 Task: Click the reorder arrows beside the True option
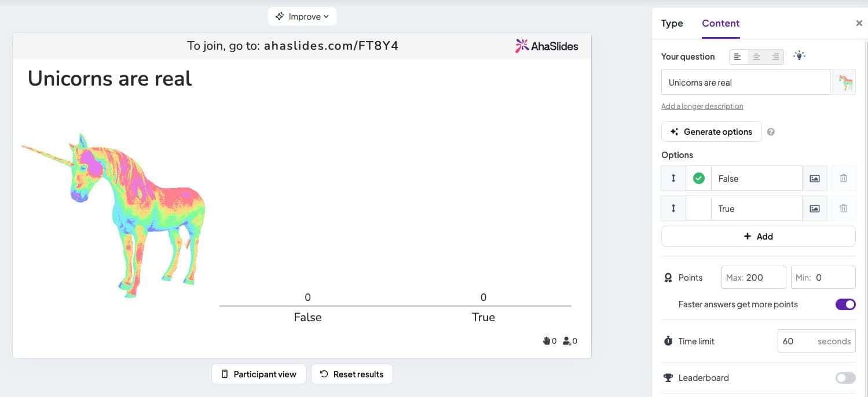[673, 208]
